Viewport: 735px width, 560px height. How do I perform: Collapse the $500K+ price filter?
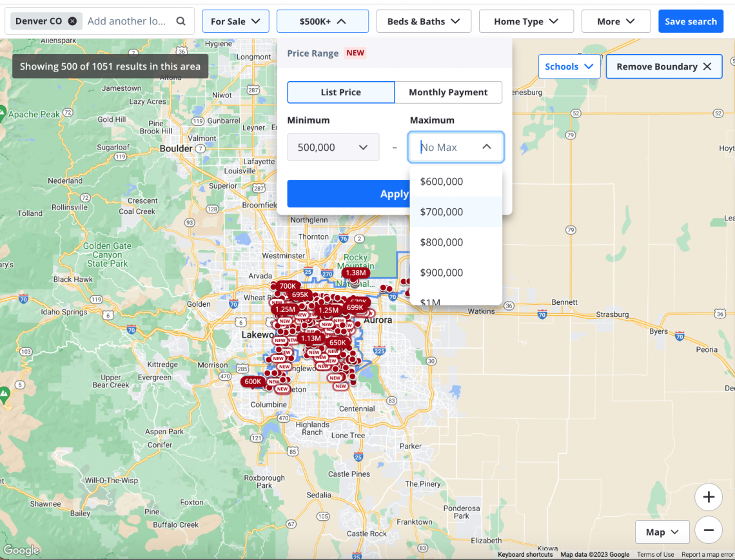click(x=322, y=21)
